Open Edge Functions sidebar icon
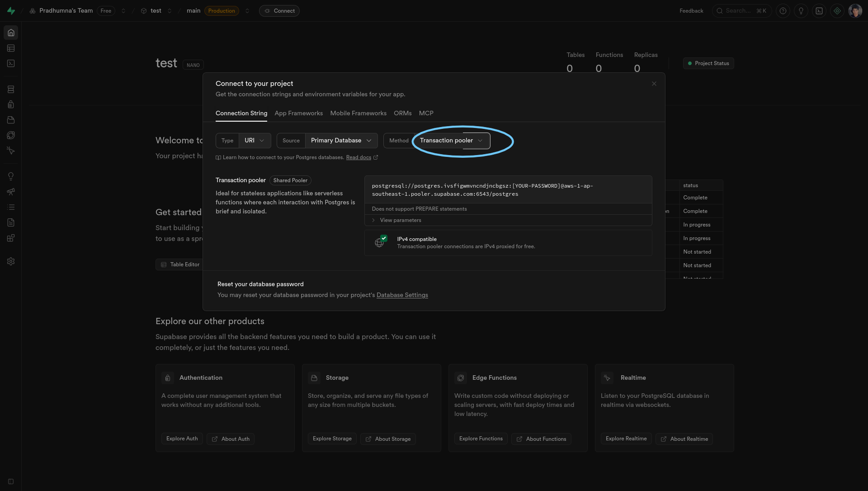The image size is (868, 491). pyautogui.click(x=11, y=135)
